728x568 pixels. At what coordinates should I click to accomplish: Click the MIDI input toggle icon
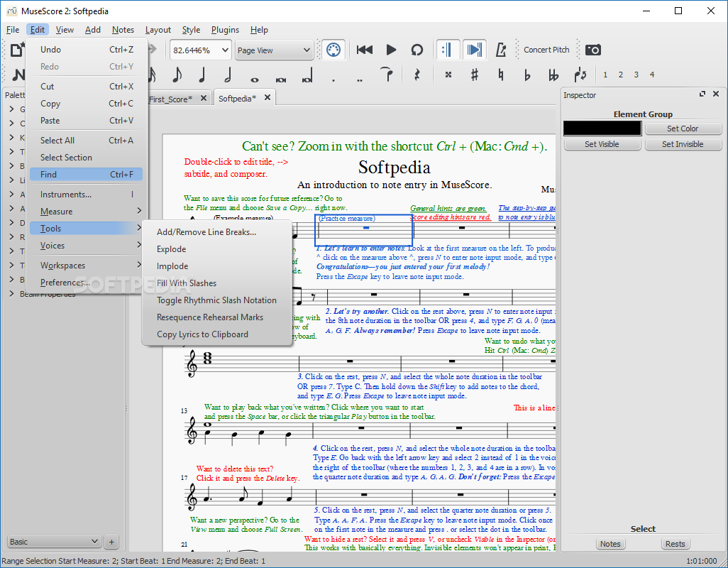coord(333,50)
